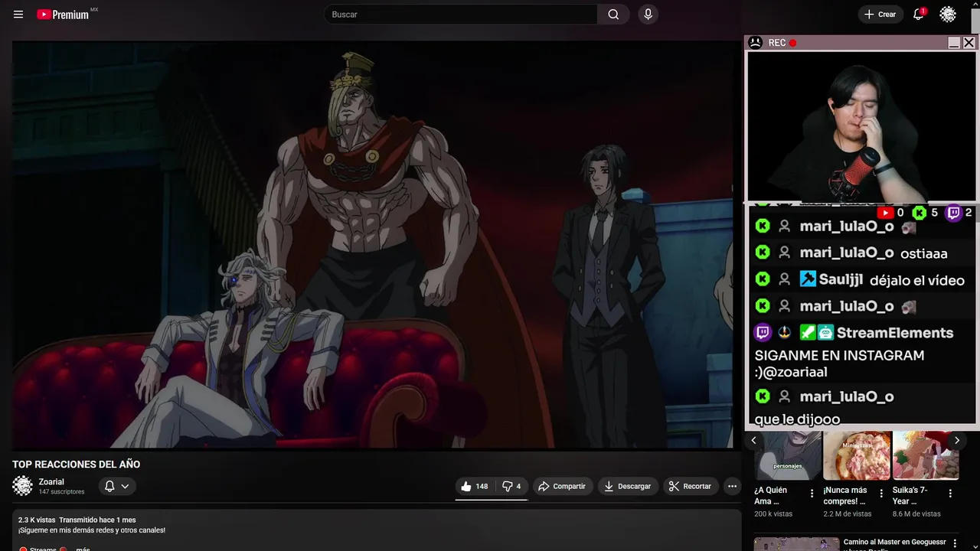
Task: Click the Twitch viewer count icon
Action: [x=953, y=213]
